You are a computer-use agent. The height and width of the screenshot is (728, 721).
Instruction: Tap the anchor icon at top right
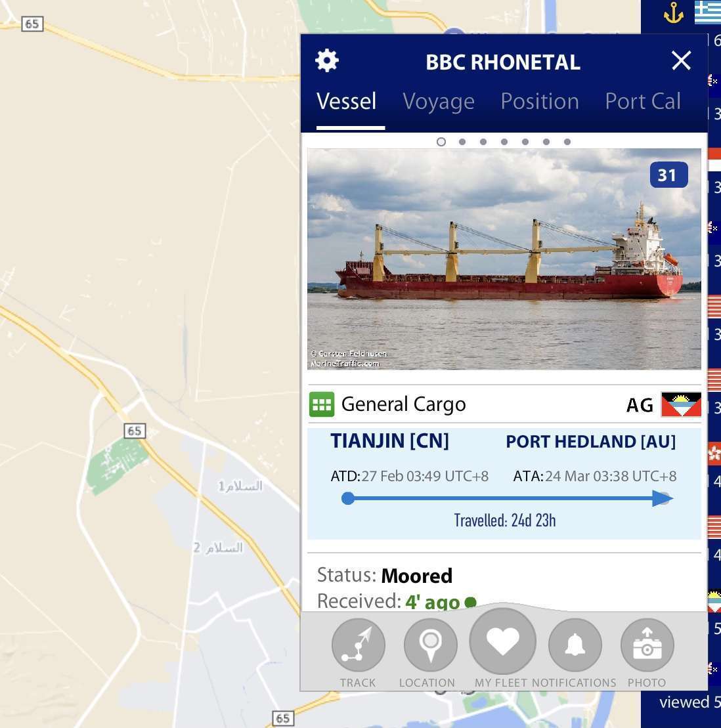673,12
